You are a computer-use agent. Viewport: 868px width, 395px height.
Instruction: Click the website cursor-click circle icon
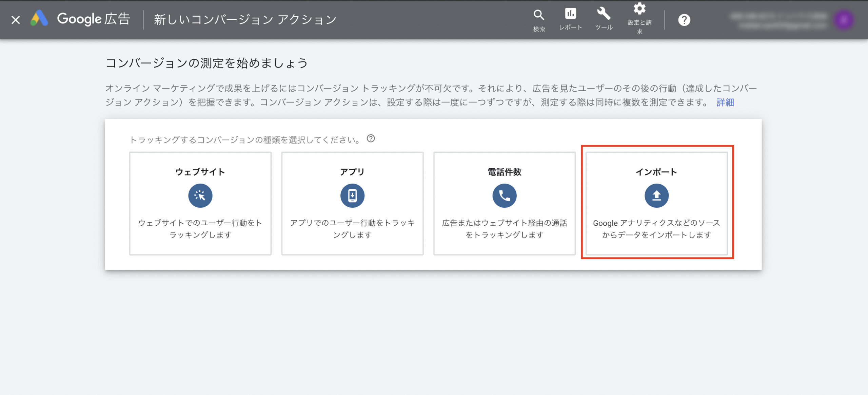200,196
